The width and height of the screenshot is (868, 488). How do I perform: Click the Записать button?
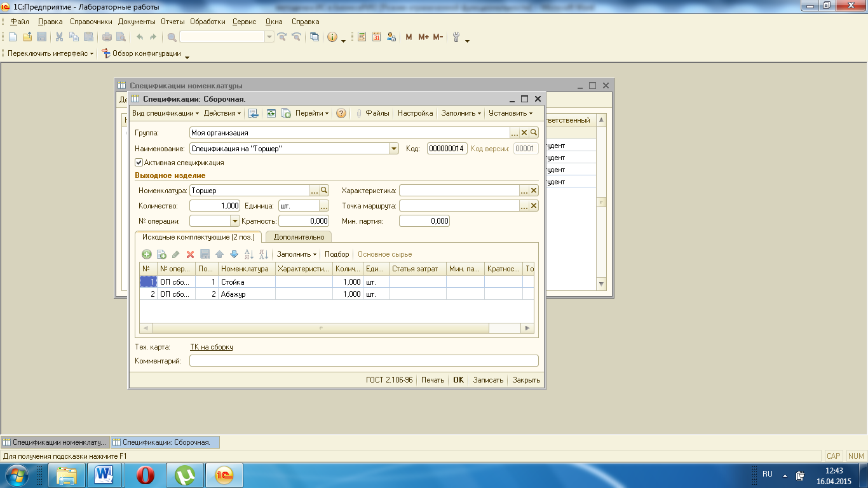click(x=489, y=380)
